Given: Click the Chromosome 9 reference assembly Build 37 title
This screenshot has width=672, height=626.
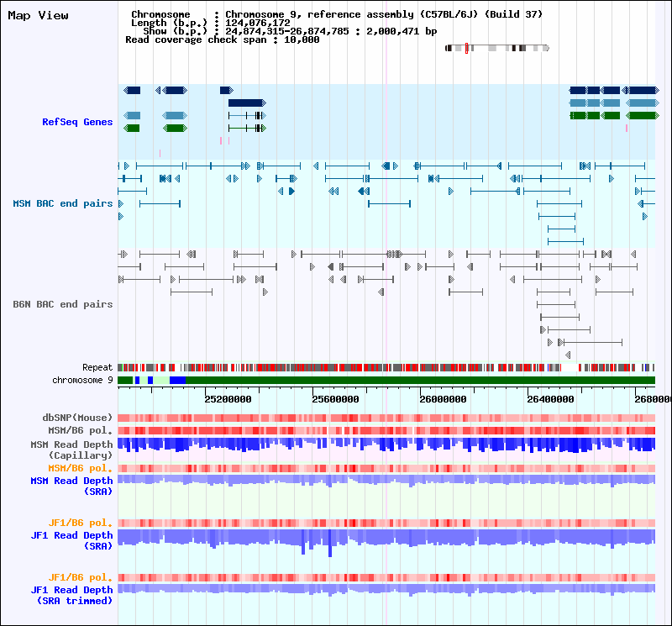Looking at the screenshot, I should click(x=384, y=14).
